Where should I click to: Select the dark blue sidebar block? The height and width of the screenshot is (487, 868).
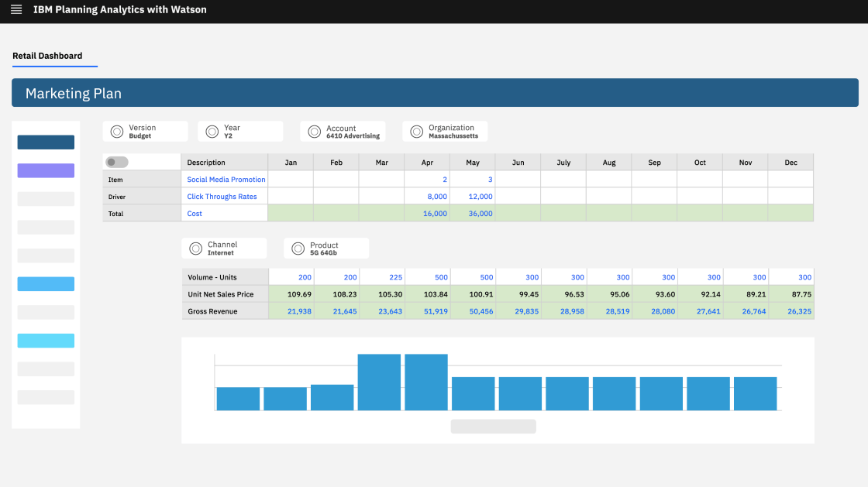pyautogui.click(x=46, y=142)
